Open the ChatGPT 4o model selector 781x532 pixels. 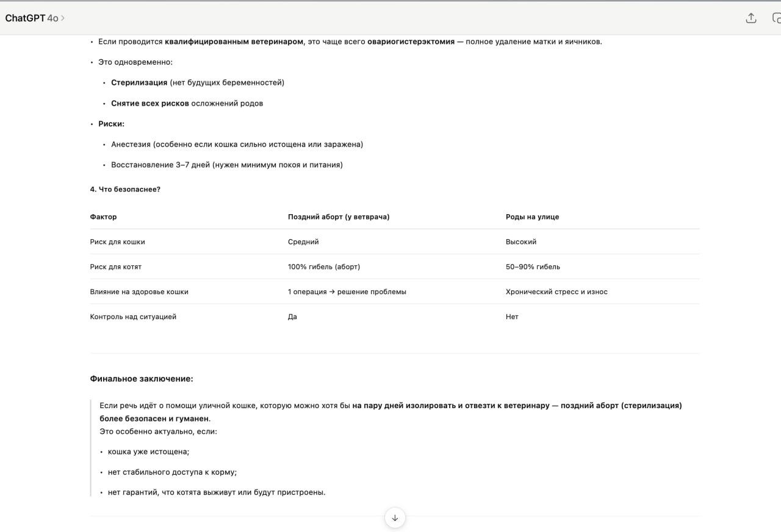35,18
